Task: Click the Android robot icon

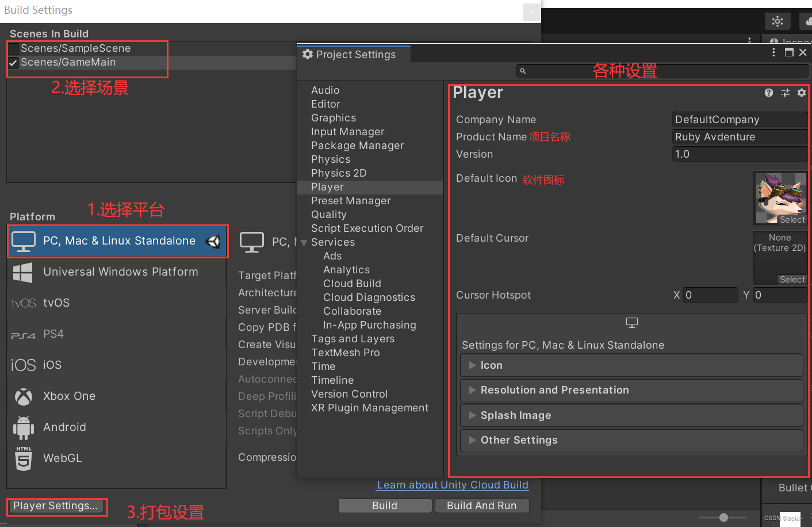Action: (x=24, y=427)
